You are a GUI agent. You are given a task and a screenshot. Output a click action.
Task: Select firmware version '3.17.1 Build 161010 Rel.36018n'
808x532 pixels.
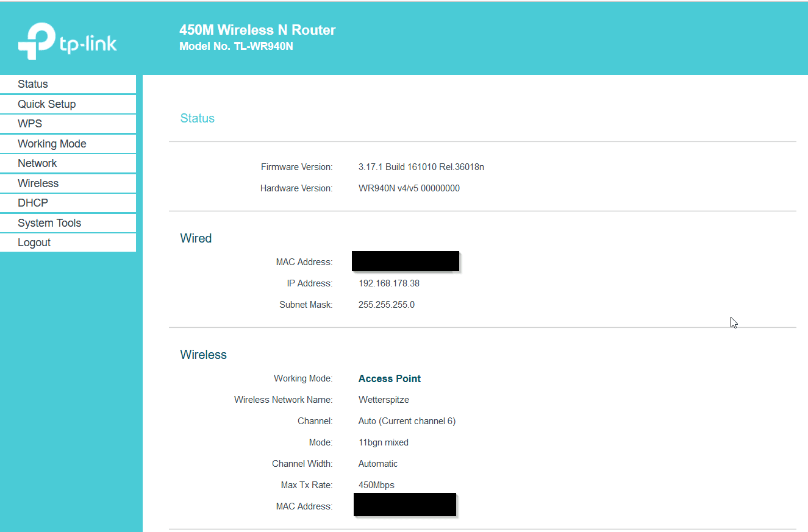point(421,167)
